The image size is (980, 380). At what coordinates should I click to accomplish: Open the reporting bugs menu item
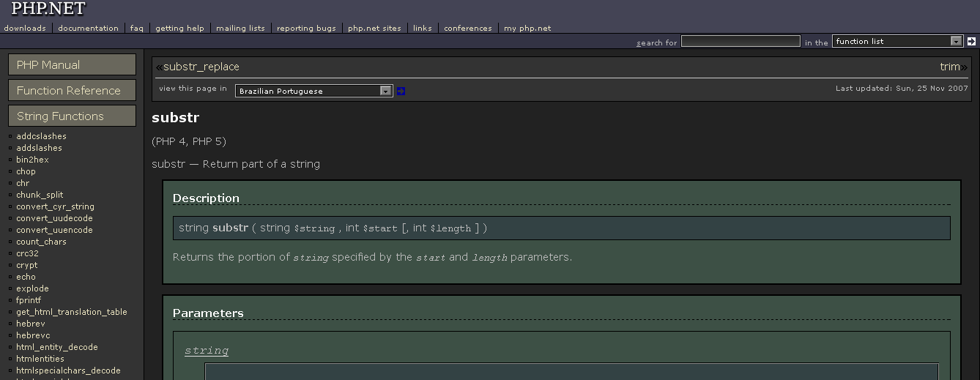[306, 29]
